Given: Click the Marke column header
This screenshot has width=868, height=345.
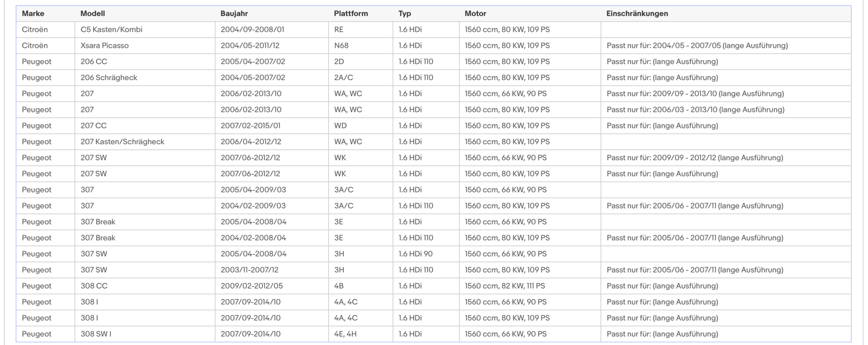Looking at the screenshot, I should pyautogui.click(x=45, y=14).
